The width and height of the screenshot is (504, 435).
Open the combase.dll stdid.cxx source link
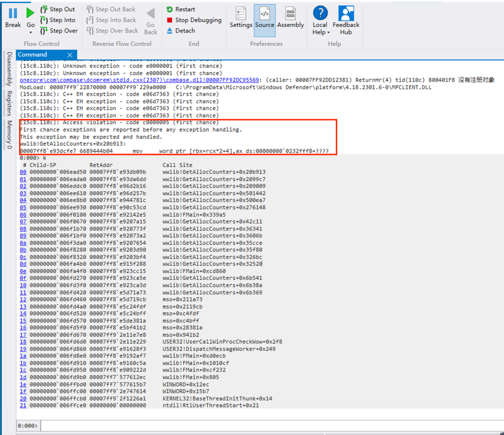tap(139, 80)
